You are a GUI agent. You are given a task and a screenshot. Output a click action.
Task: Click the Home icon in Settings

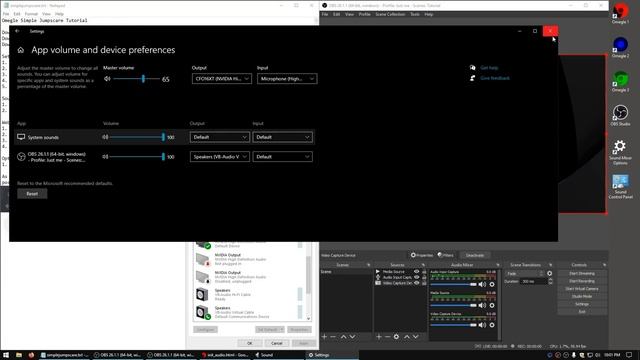pos(21,50)
